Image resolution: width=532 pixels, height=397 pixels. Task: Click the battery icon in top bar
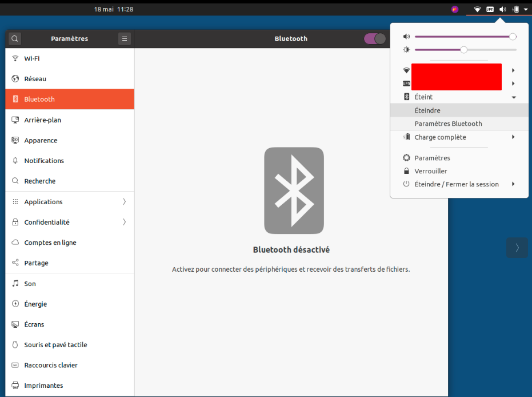click(x=515, y=9)
